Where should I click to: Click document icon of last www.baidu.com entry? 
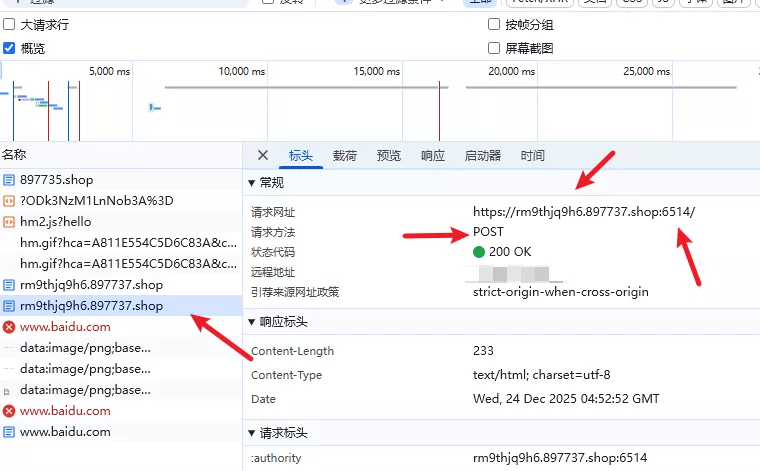(x=9, y=432)
